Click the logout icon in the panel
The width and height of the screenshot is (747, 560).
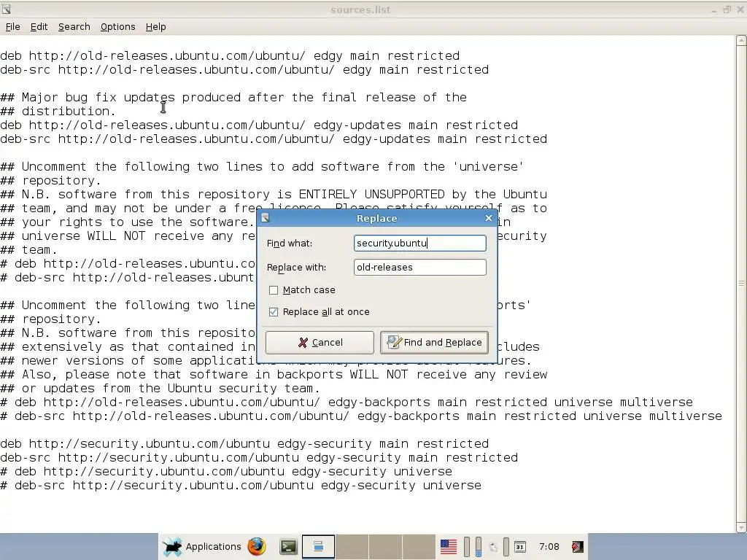point(578,547)
